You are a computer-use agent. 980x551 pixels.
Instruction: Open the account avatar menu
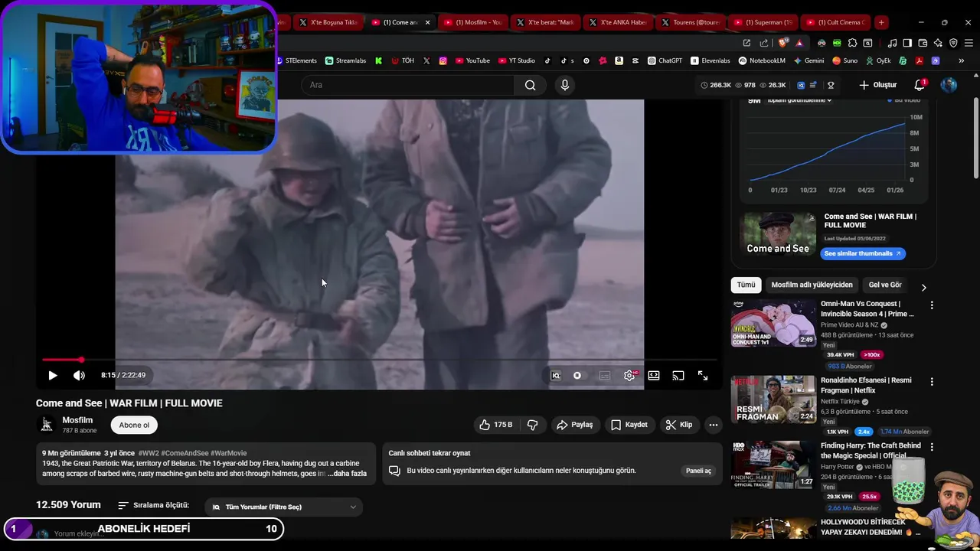(x=949, y=85)
